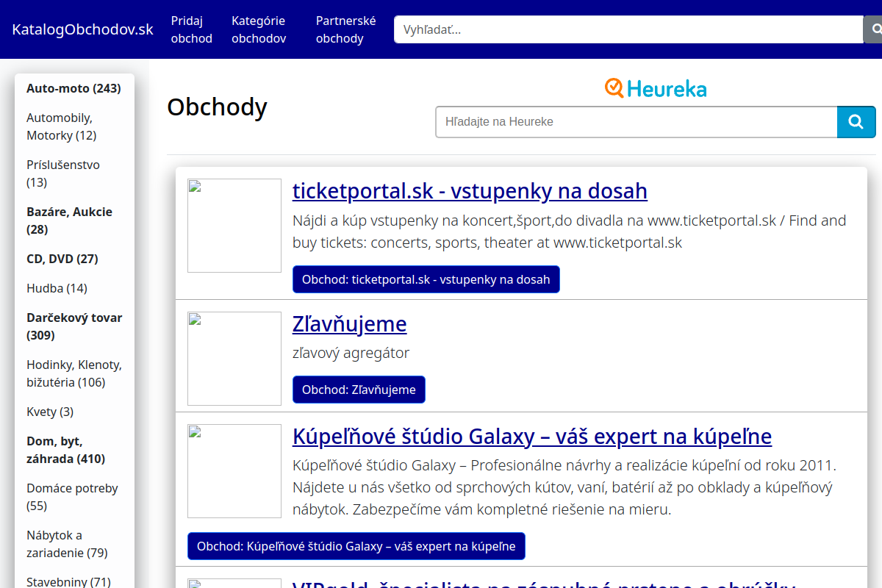The width and height of the screenshot is (882, 588).
Task: Click the Obchod: Zľavňujeme button
Action: pos(359,390)
